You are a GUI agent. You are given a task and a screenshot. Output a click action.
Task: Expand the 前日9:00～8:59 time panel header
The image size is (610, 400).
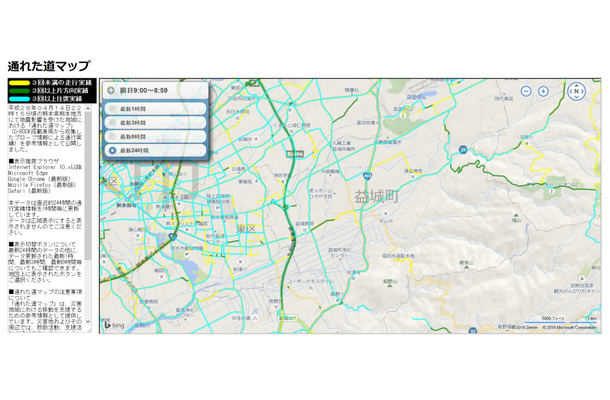coord(156,90)
